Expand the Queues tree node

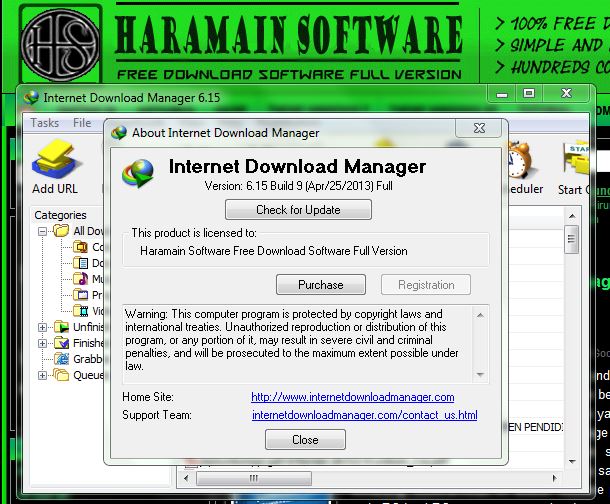click(42, 375)
